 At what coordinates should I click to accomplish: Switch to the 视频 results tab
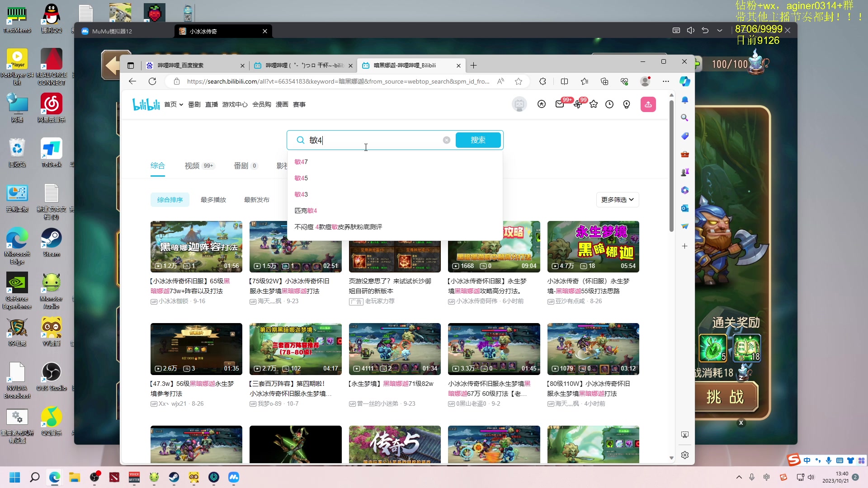(199, 166)
